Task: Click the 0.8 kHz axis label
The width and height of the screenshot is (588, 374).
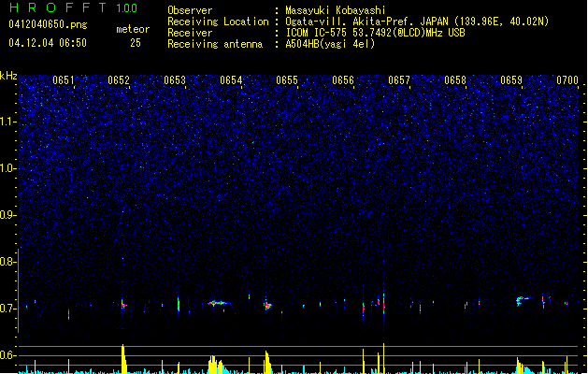Action: click(8, 262)
